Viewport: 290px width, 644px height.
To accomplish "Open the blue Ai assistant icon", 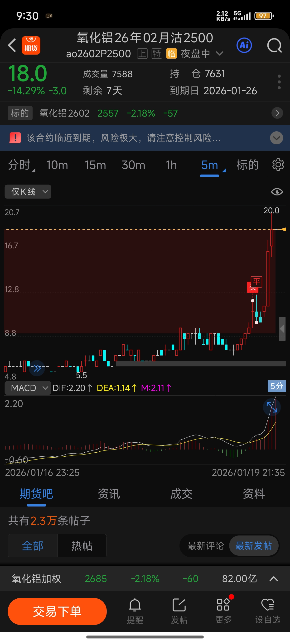I will pos(244,45).
